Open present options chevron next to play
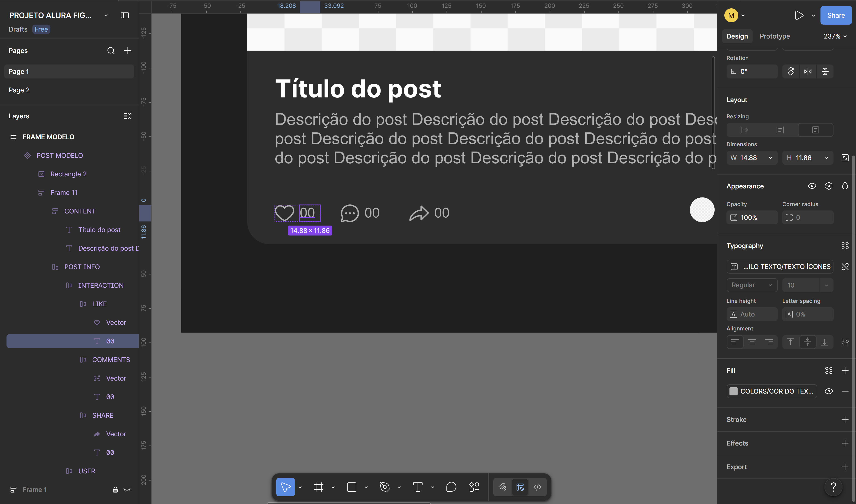This screenshot has height=504, width=856. coord(813,15)
